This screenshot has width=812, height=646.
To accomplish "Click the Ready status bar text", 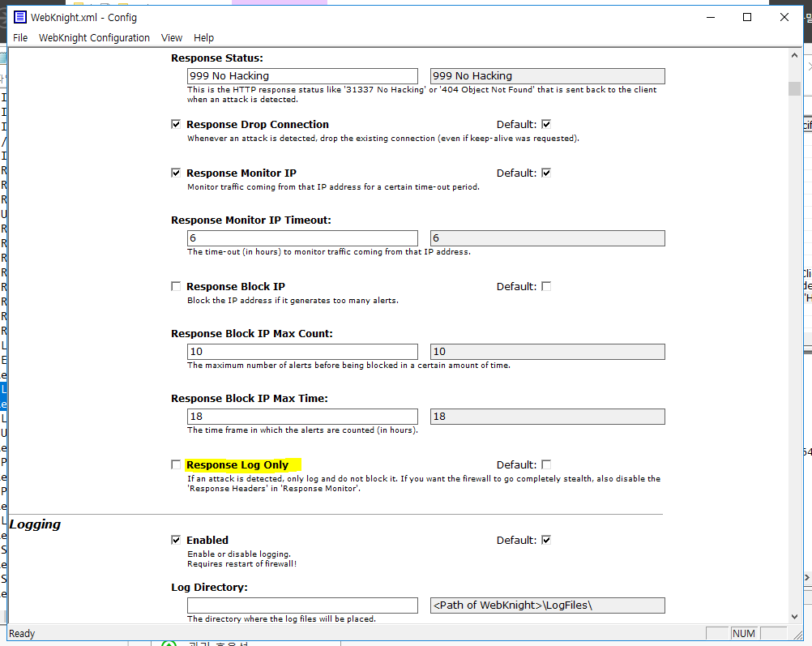I will pos(22,634).
